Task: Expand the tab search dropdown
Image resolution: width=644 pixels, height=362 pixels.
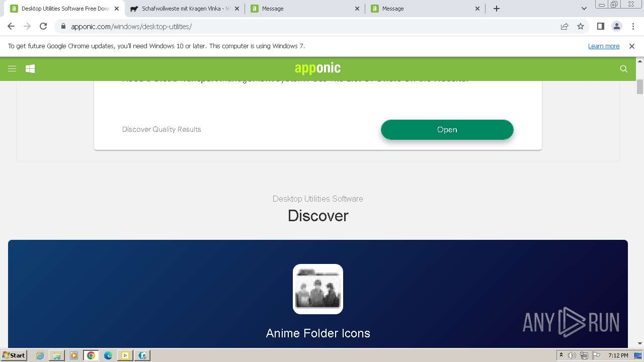Action: coord(584,9)
